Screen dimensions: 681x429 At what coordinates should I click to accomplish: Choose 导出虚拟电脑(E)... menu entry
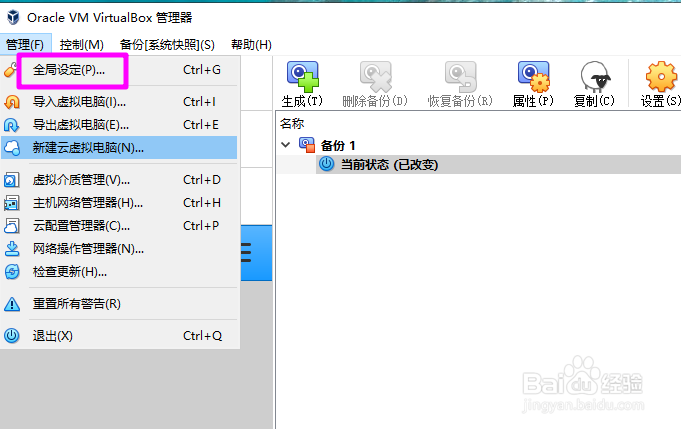point(119,125)
